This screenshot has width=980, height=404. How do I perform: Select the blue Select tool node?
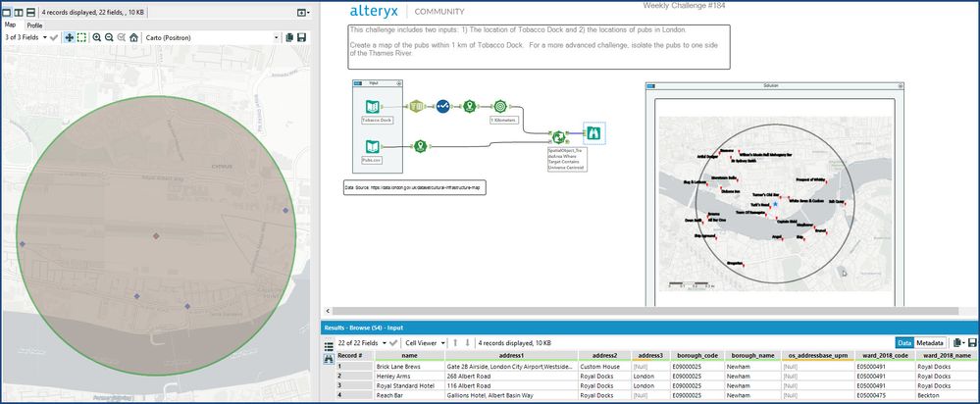[443, 107]
